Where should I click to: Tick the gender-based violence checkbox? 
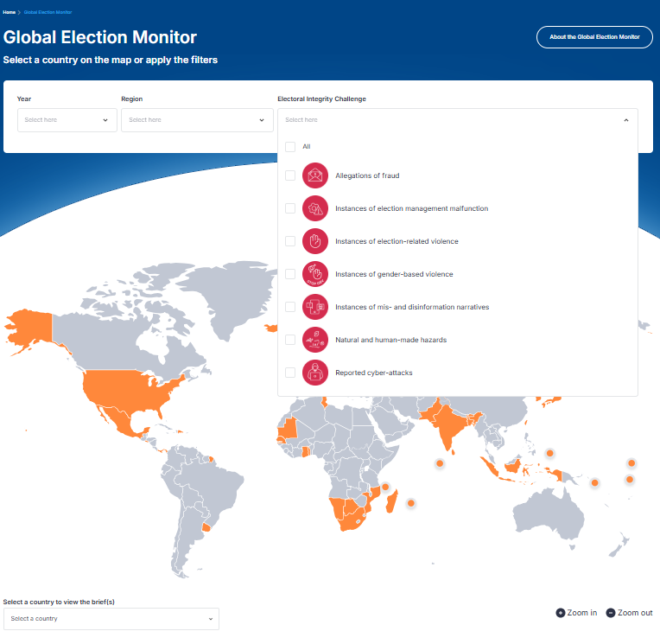[290, 274]
